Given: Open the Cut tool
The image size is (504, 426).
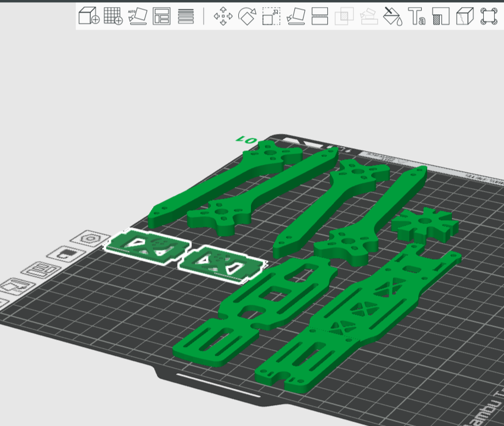Looking at the screenshot, I should click(x=320, y=16).
